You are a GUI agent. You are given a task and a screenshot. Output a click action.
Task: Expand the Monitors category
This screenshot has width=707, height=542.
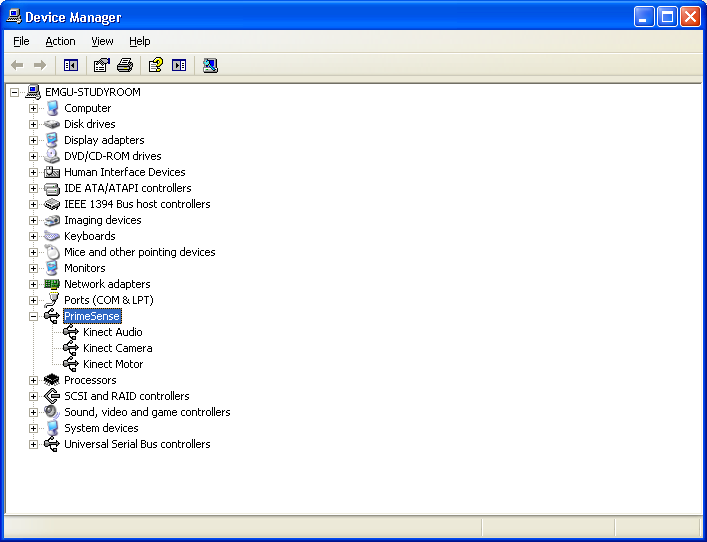33,268
